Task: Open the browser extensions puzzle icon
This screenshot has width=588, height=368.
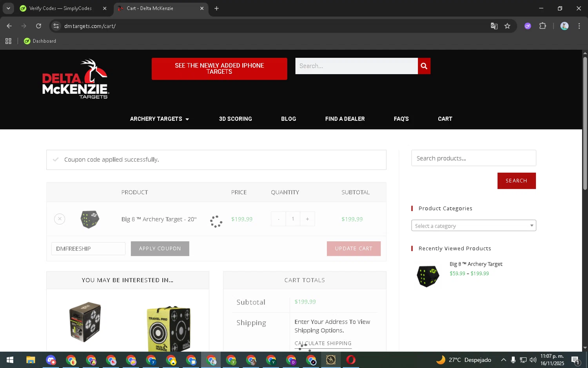Action: (x=543, y=26)
